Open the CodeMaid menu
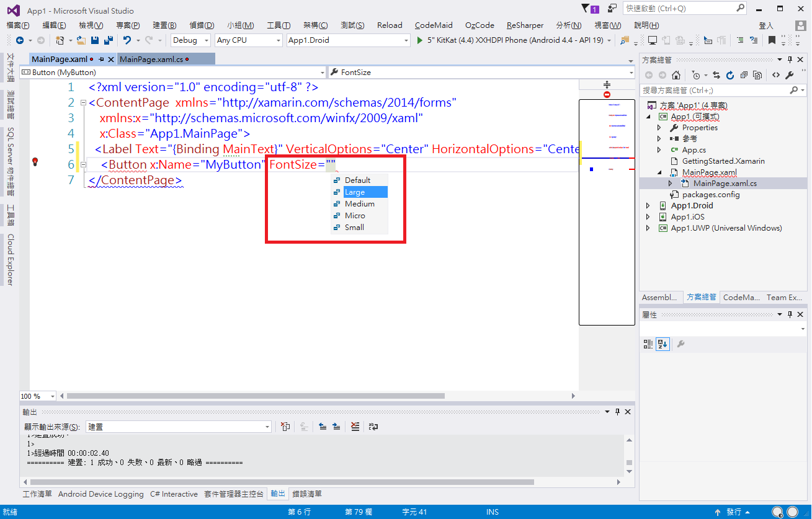The height and width of the screenshot is (519, 812). (x=434, y=25)
